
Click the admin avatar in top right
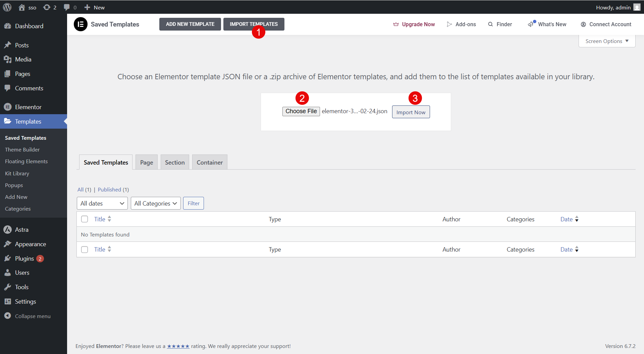point(637,7)
